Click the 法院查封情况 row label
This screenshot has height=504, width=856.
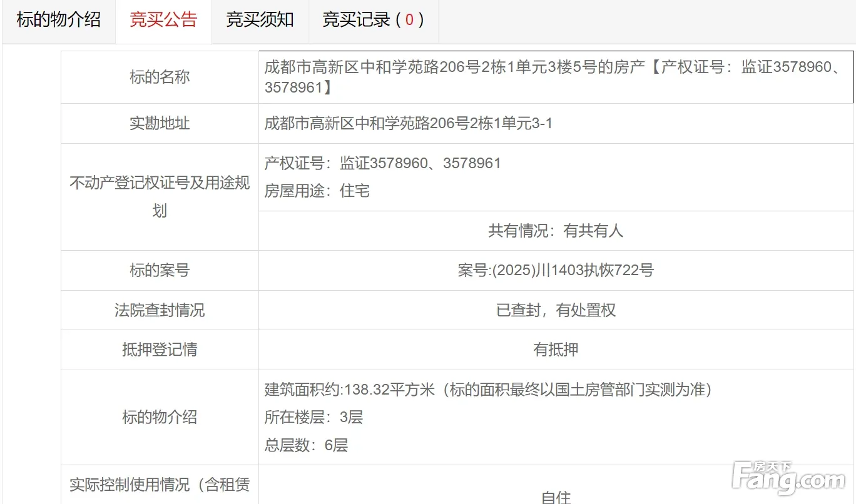pyautogui.click(x=160, y=310)
